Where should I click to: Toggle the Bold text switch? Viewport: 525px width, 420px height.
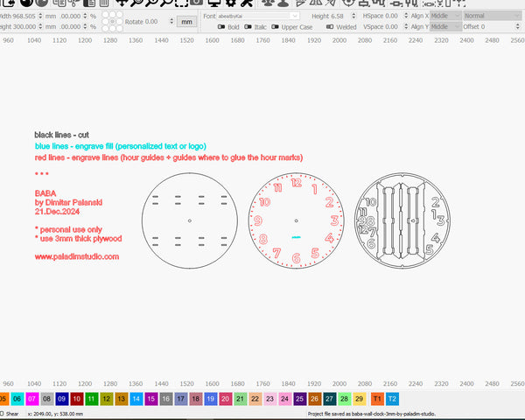coord(221,26)
